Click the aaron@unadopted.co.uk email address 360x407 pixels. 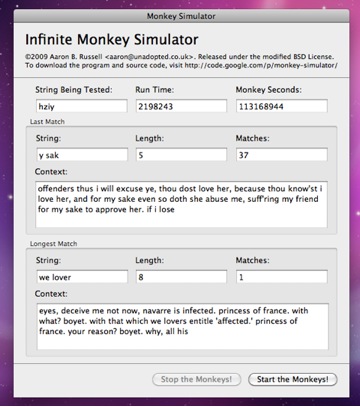click(x=149, y=57)
